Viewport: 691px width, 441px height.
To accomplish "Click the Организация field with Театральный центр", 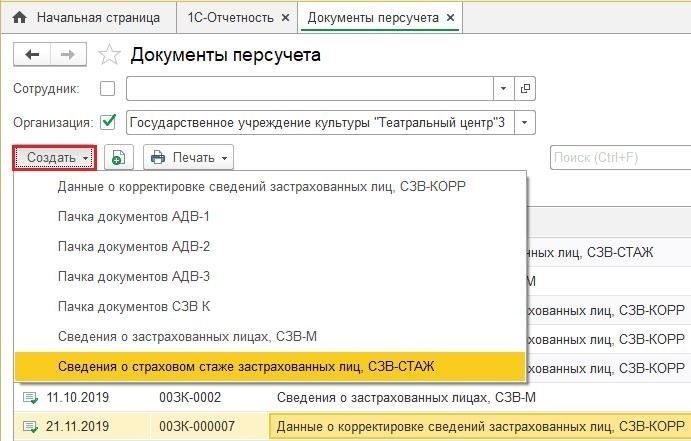I will 320,122.
